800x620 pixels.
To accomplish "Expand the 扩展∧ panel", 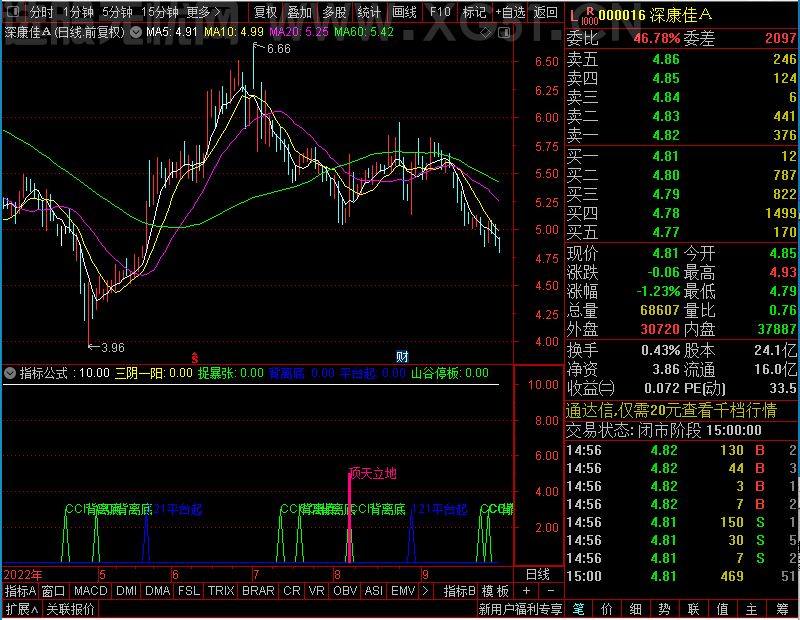I will [21, 609].
